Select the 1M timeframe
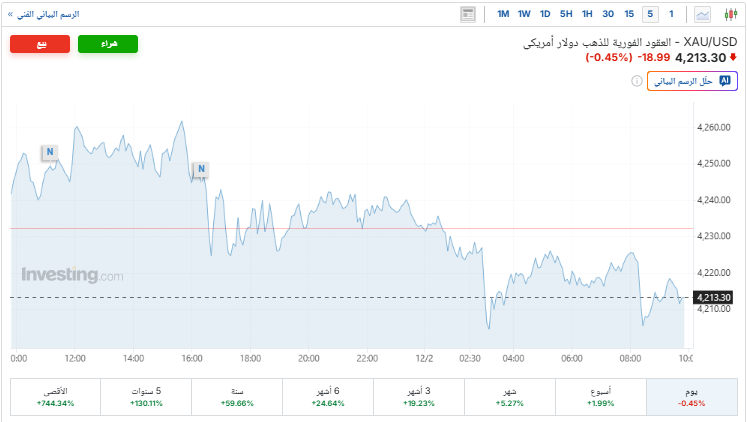The width and height of the screenshot is (747, 422). point(503,14)
